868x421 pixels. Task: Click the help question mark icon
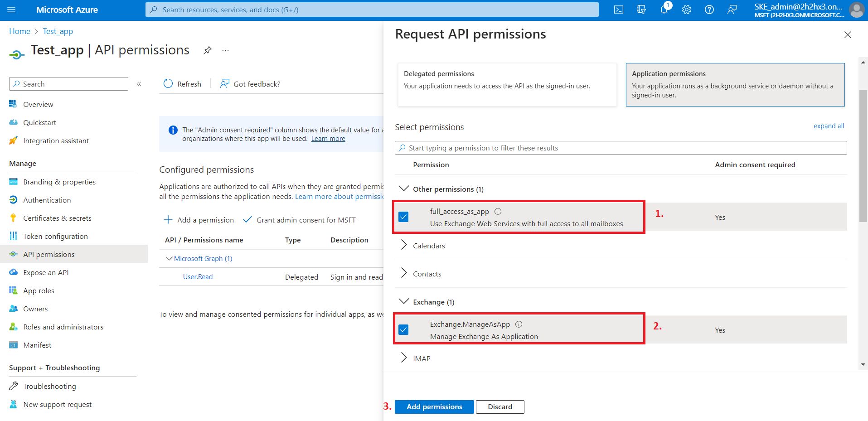[709, 10]
